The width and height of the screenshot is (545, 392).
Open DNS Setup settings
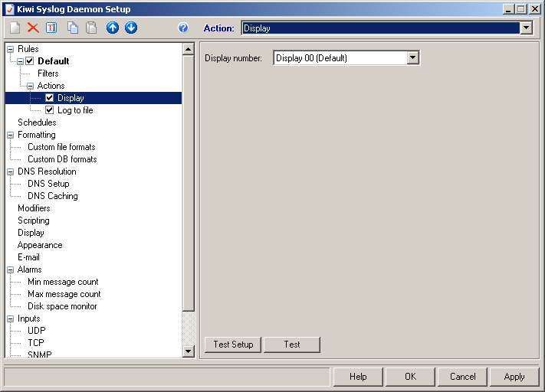tap(48, 184)
